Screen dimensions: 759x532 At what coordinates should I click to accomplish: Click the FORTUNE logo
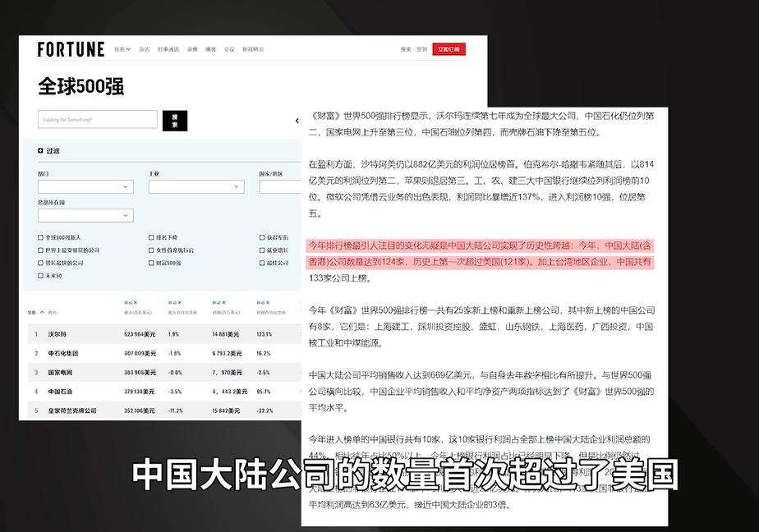tap(70, 48)
